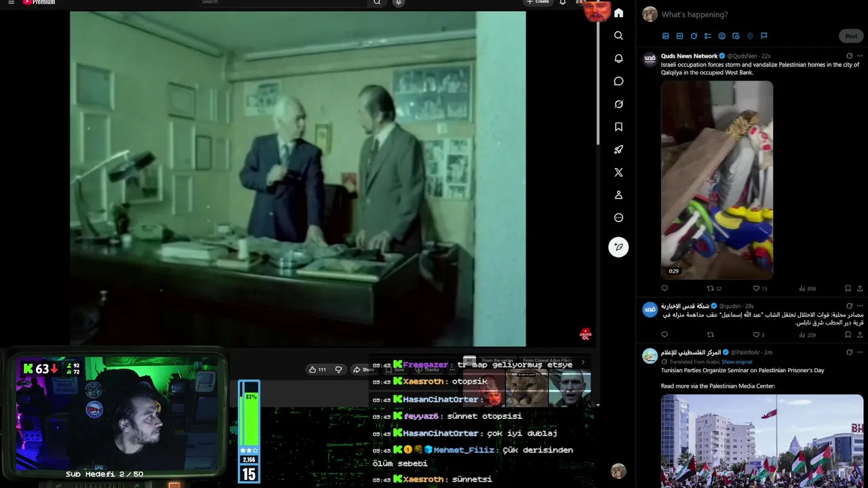Repost Quds News Network post with 12 reposts
The image size is (868, 488).
coord(714,288)
